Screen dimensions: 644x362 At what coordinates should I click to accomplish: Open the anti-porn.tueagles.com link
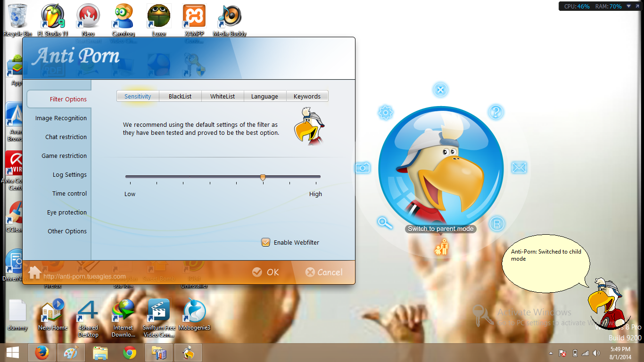click(84, 276)
